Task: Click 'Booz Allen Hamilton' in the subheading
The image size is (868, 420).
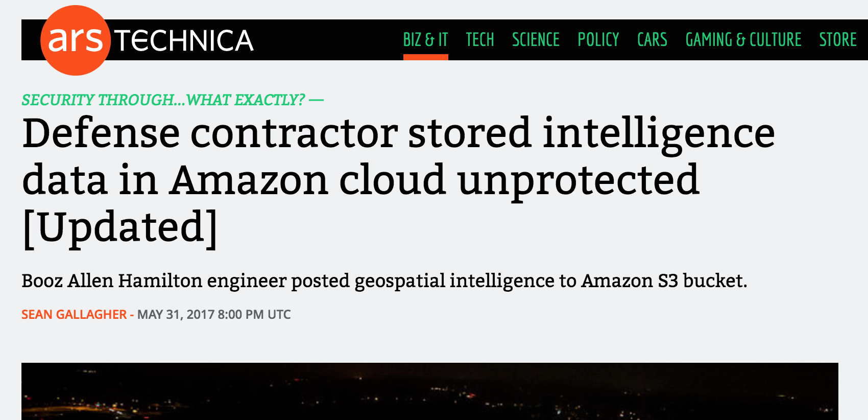Action: click(112, 281)
